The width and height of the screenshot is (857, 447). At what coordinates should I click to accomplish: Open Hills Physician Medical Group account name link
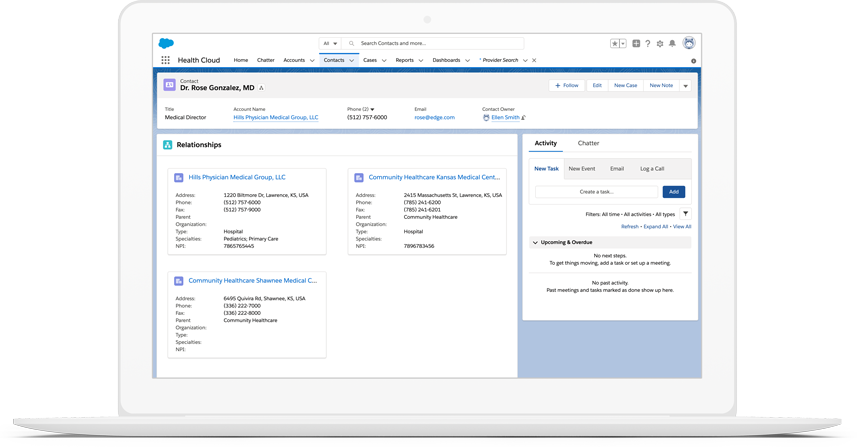[276, 117]
